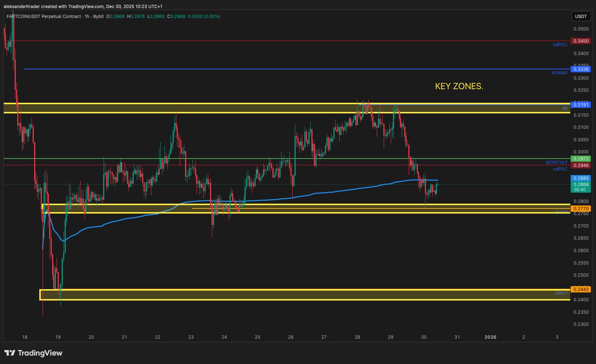
Task: Click date 18 on the time axis
Action: pos(25,337)
